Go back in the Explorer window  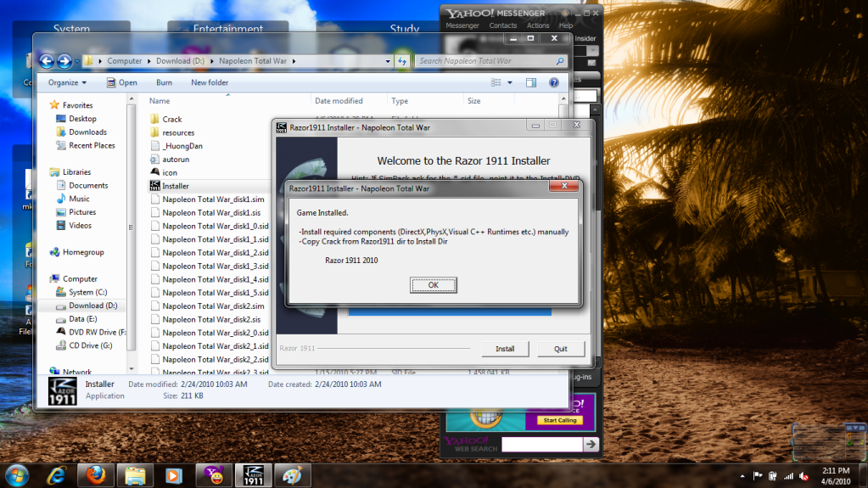47,61
